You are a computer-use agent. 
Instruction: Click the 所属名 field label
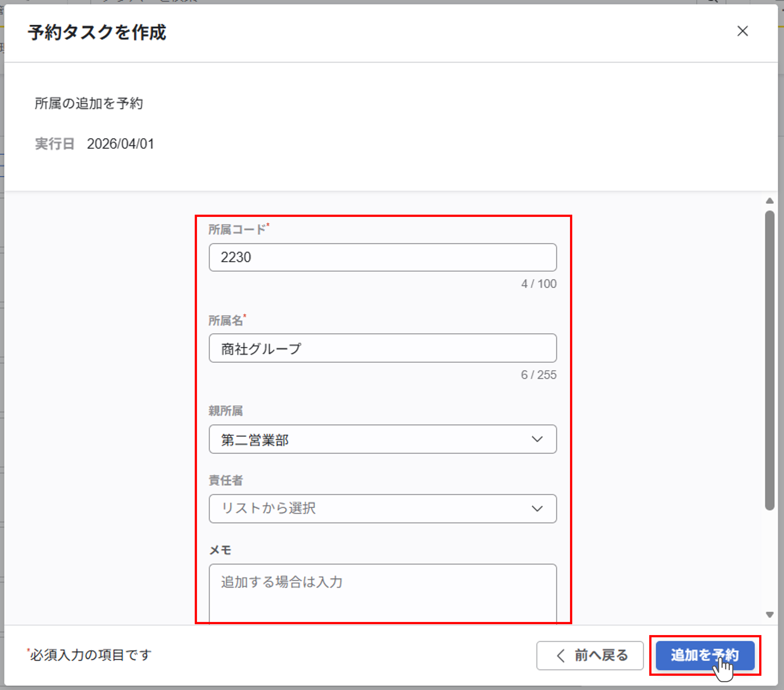coord(225,321)
